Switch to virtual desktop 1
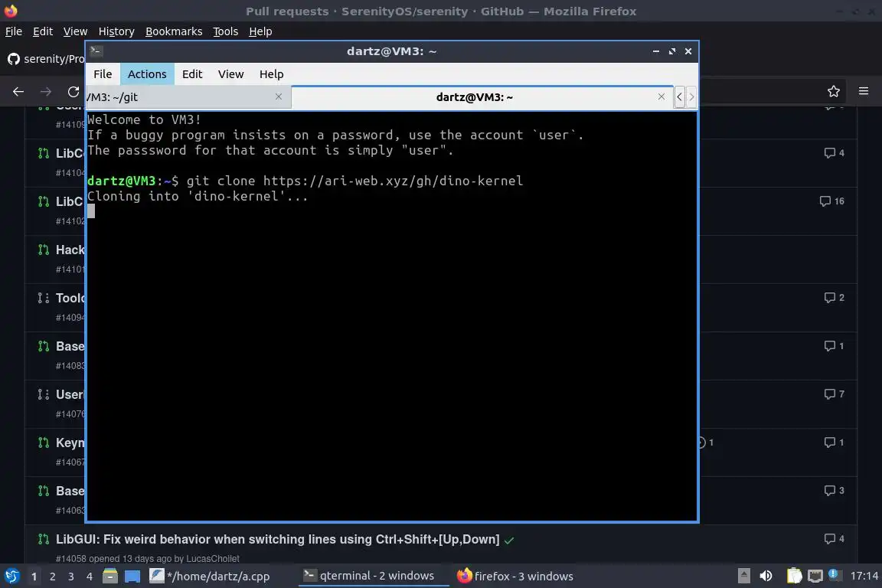 coord(34,577)
